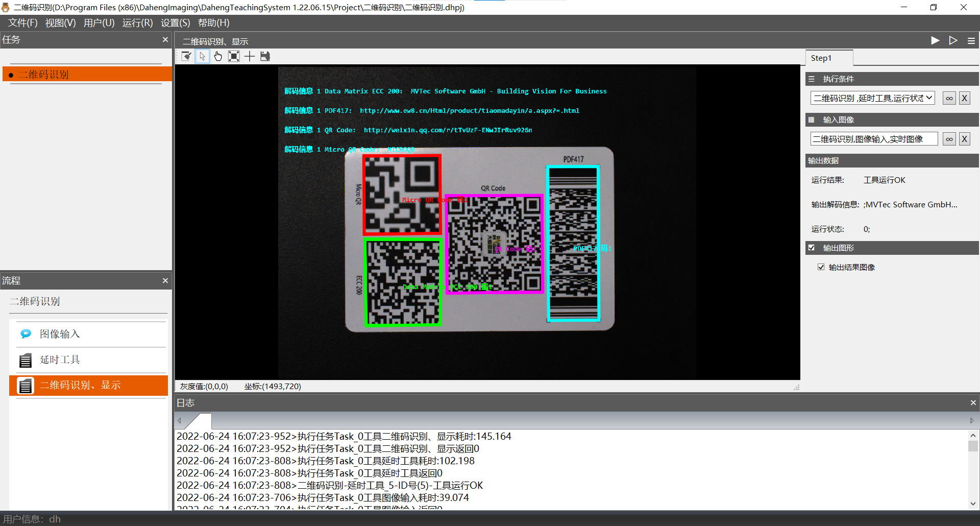Run with the solid play button
This screenshot has width=980, height=526.
point(935,40)
